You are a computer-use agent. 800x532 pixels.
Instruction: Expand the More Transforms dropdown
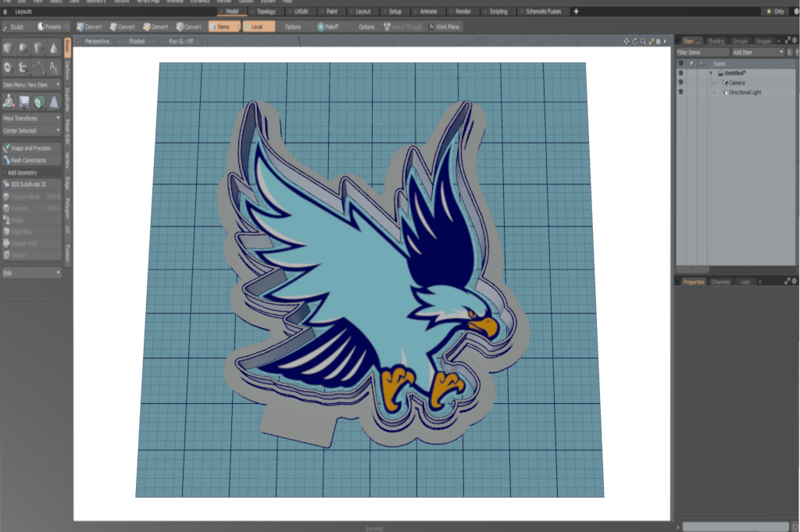click(x=31, y=118)
